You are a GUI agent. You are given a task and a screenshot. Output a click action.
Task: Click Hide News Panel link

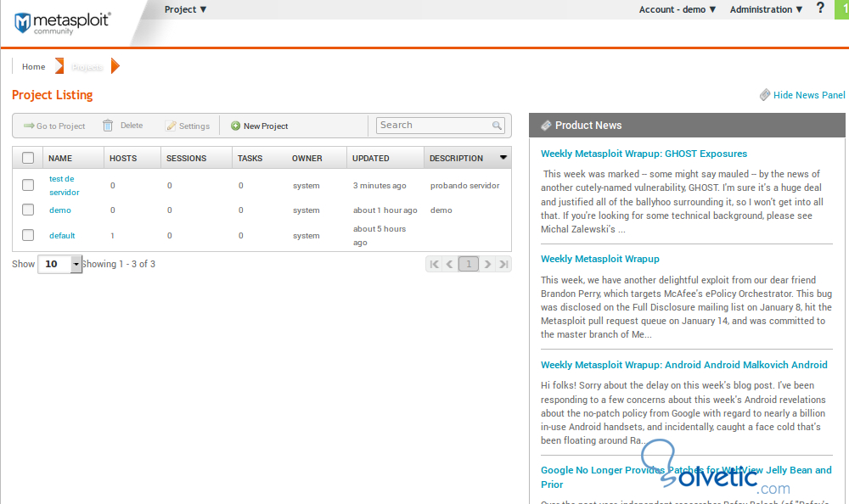809,95
